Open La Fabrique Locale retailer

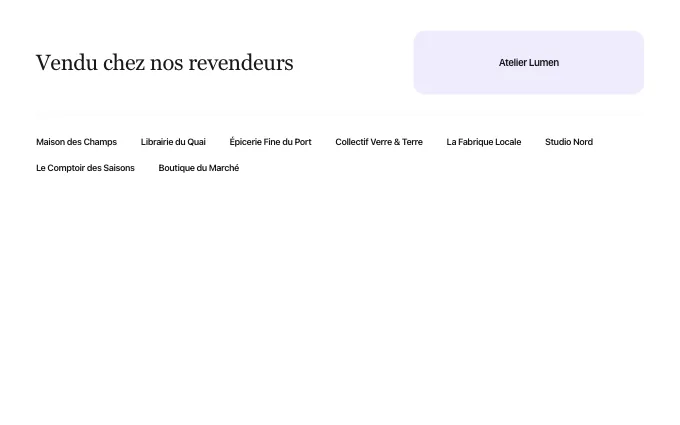click(484, 142)
